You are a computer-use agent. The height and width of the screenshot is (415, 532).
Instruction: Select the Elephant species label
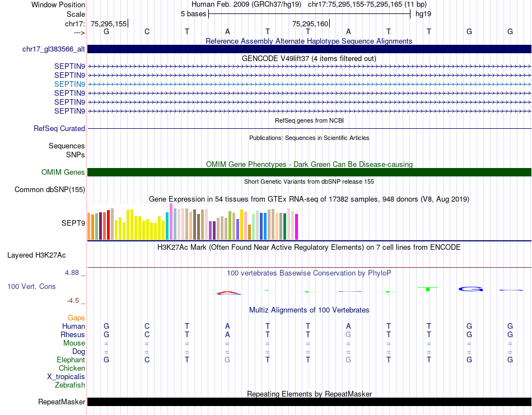point(71,360)
